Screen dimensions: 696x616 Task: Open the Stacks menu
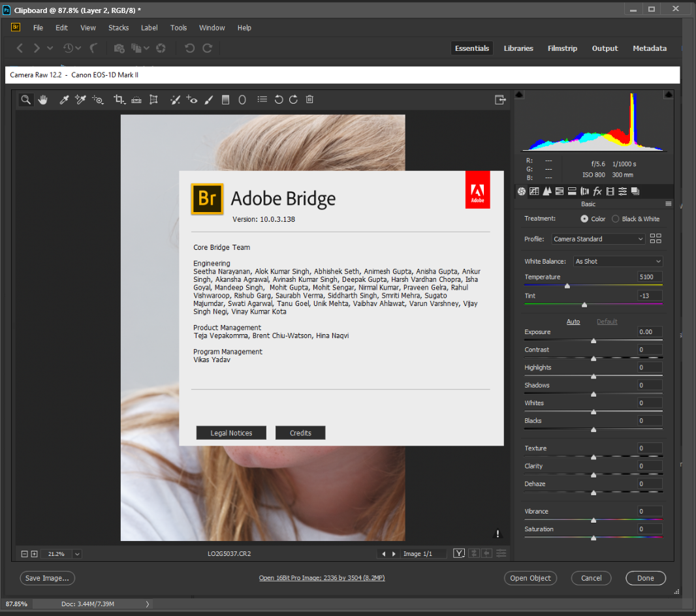coord(118,28)
